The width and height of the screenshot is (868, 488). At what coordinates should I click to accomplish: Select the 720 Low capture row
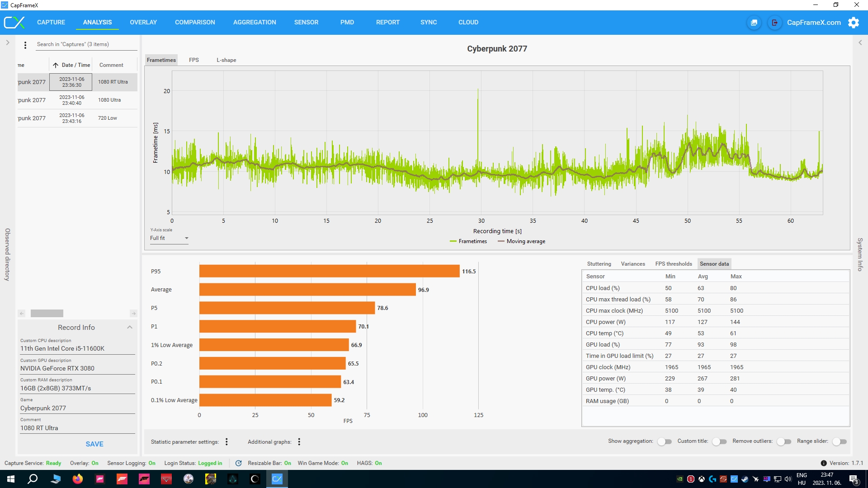pos(77,118)
